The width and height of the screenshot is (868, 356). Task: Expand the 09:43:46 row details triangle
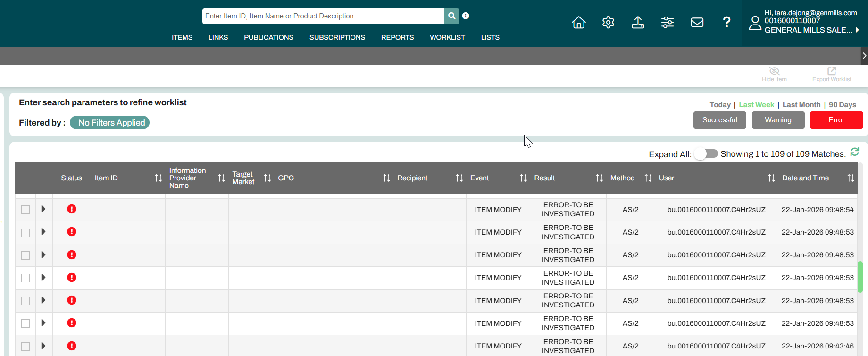(x=43, y=346)
